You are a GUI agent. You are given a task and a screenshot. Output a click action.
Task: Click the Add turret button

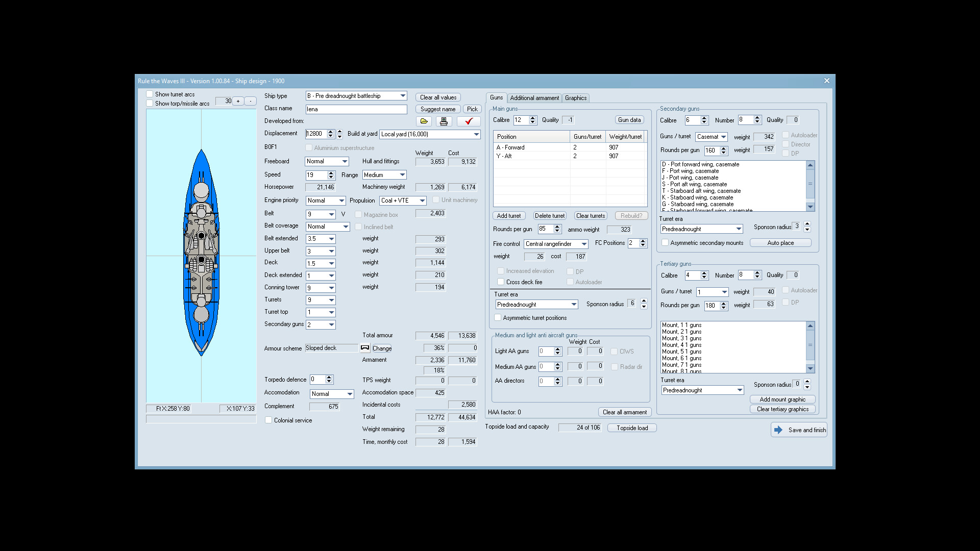click(508, 215)
